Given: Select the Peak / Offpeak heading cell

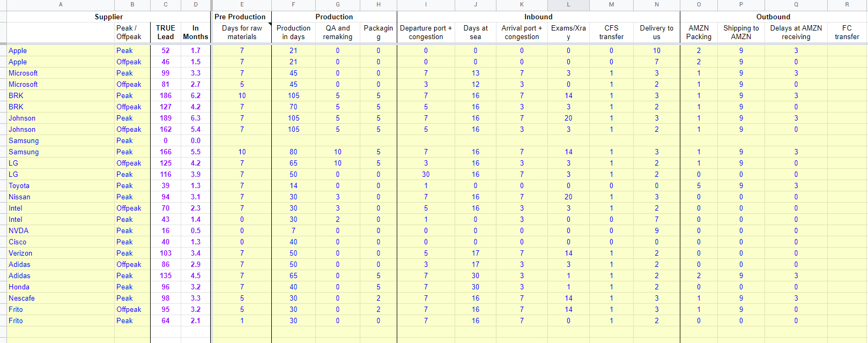Looking at the screenshot, I should (132, 32).
